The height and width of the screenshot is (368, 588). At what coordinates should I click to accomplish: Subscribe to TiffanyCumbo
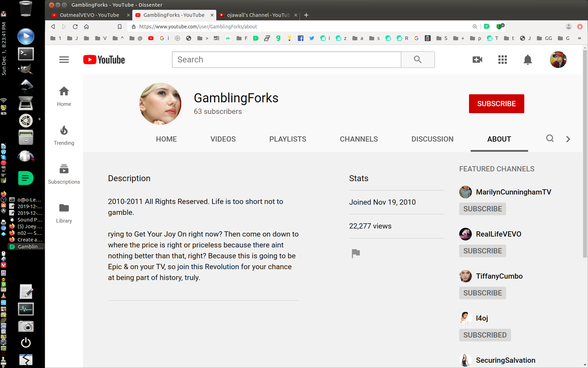click(x=482, y=293)
